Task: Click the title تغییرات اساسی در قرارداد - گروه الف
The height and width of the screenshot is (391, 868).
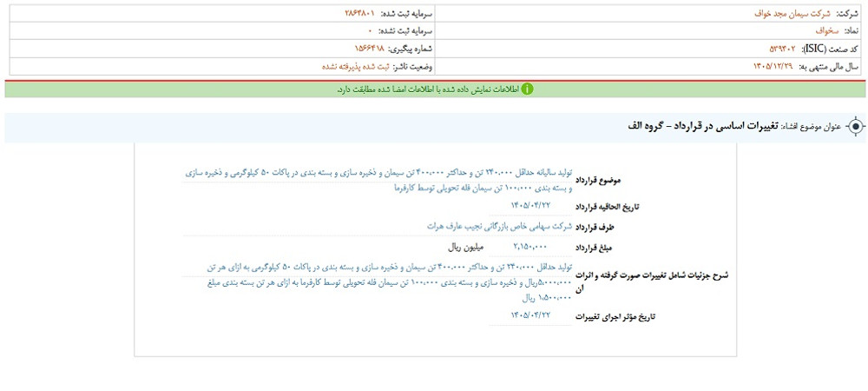Action: click(x=704, y=127)
